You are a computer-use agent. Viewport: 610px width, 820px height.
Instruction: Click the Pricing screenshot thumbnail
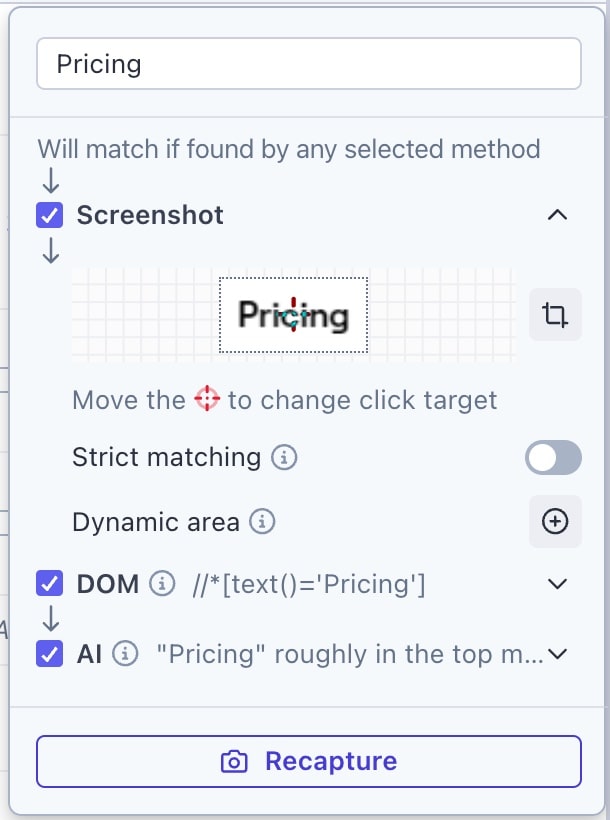pyautogui.click(x=293, y=315)
